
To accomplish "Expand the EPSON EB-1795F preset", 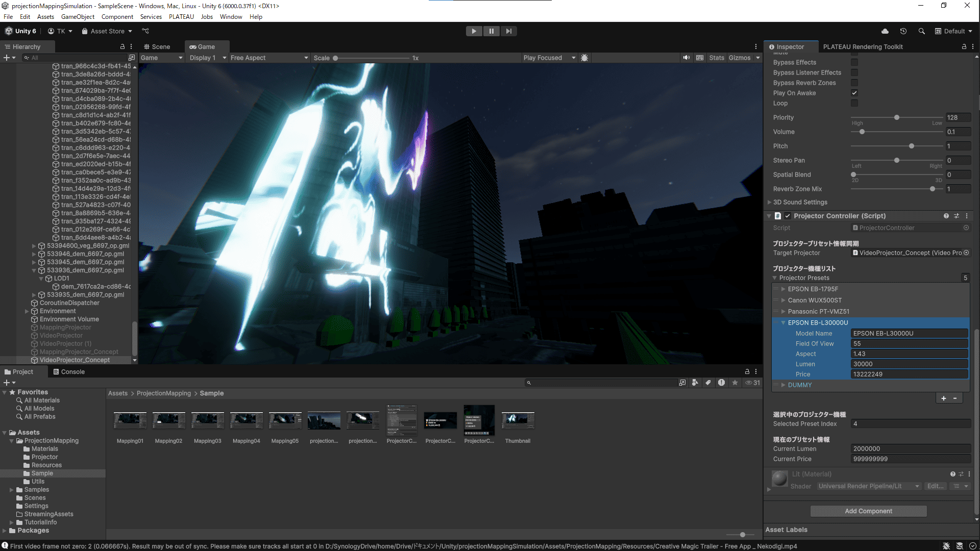I will point(783,289).
